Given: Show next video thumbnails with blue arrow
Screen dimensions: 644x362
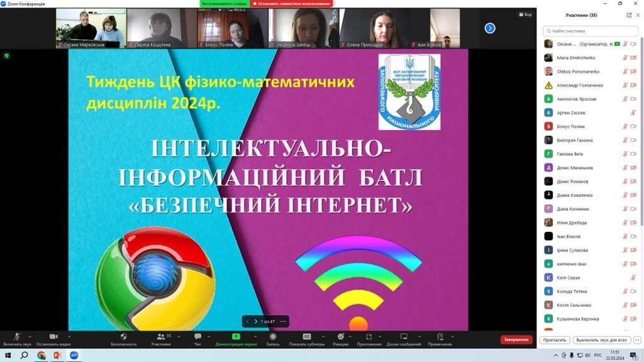Looking at the screenshot, I should coord(489,28).
